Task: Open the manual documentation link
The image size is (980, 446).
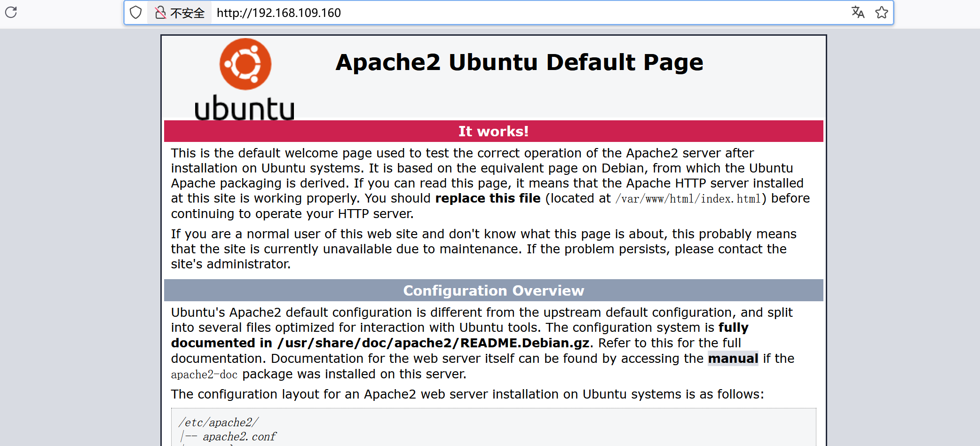Action: [x=733, y=359]
